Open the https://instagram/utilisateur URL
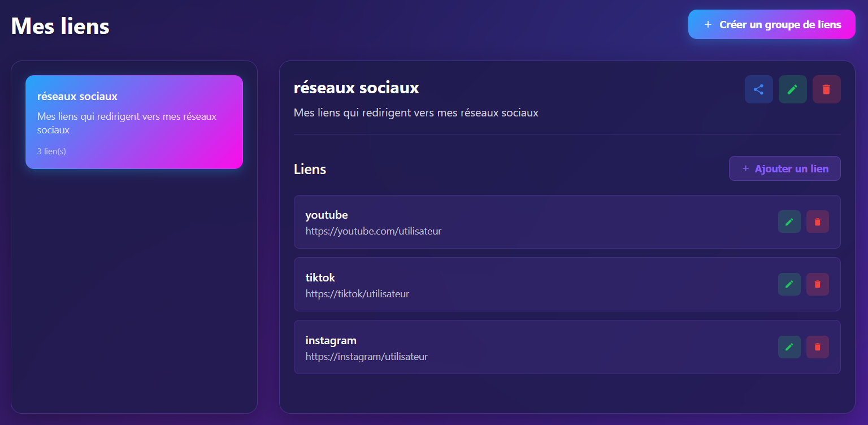This screenshot has height=425, width=868. (366, 357)
